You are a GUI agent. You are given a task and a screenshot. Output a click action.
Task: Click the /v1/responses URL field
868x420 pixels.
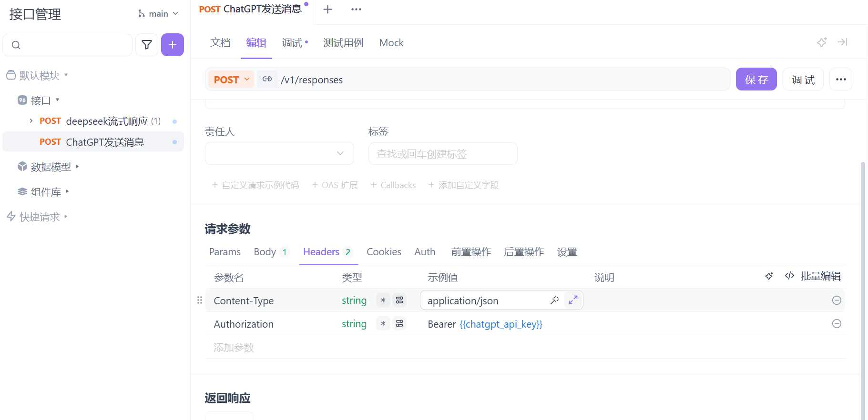503,80
